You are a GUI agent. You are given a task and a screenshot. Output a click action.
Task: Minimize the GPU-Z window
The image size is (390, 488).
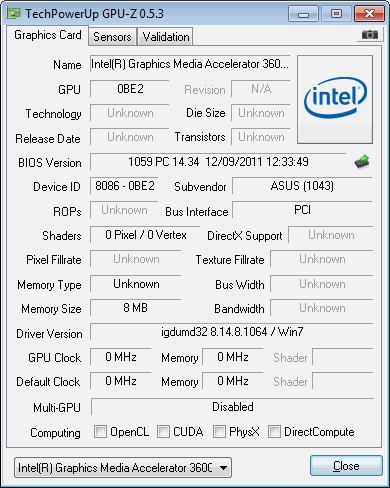click(x=303, y=14)
